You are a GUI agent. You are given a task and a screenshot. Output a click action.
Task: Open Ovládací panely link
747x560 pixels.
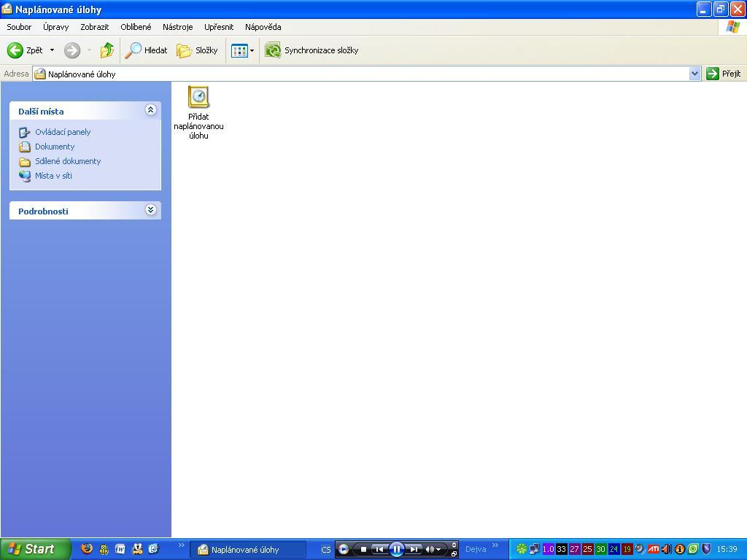(x=63, y=132)
